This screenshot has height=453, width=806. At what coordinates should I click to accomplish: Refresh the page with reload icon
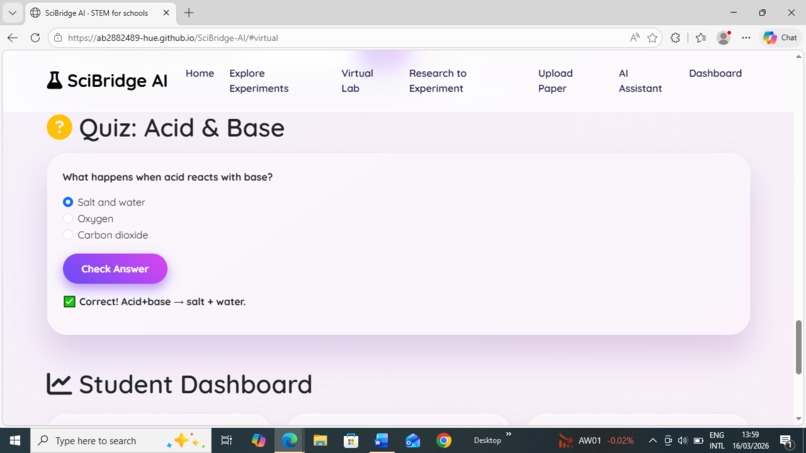[x=35, y=38]
